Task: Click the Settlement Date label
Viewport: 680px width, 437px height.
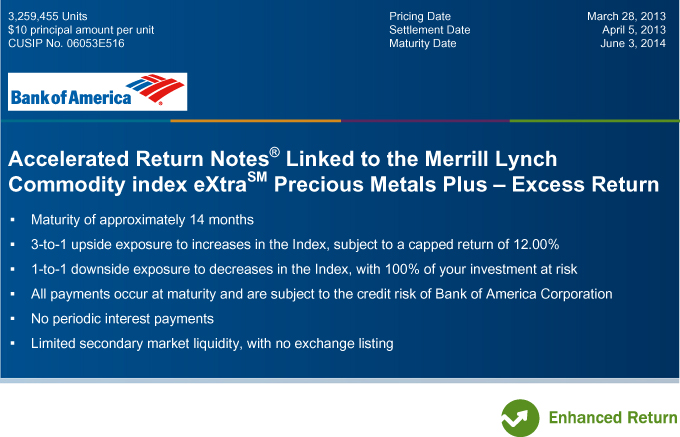Action: (x=429, y=30)
